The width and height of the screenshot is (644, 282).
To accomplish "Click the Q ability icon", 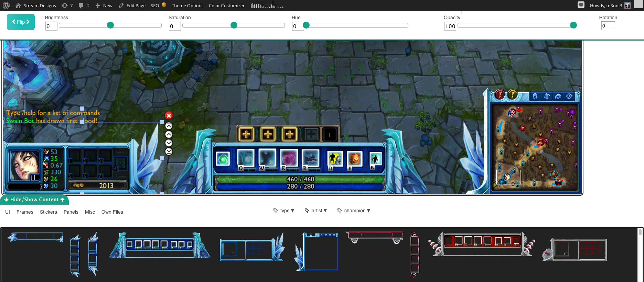I will (x=246, y=159).
